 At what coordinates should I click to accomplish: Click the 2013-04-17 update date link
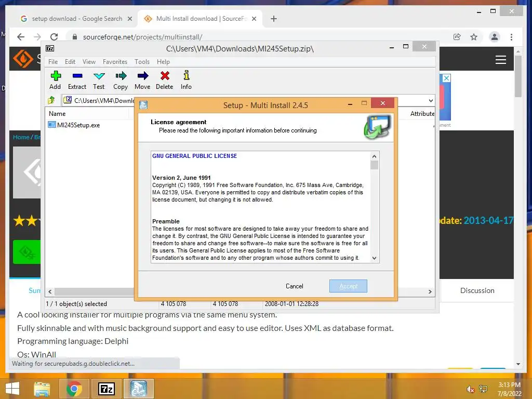coord(488,220)
